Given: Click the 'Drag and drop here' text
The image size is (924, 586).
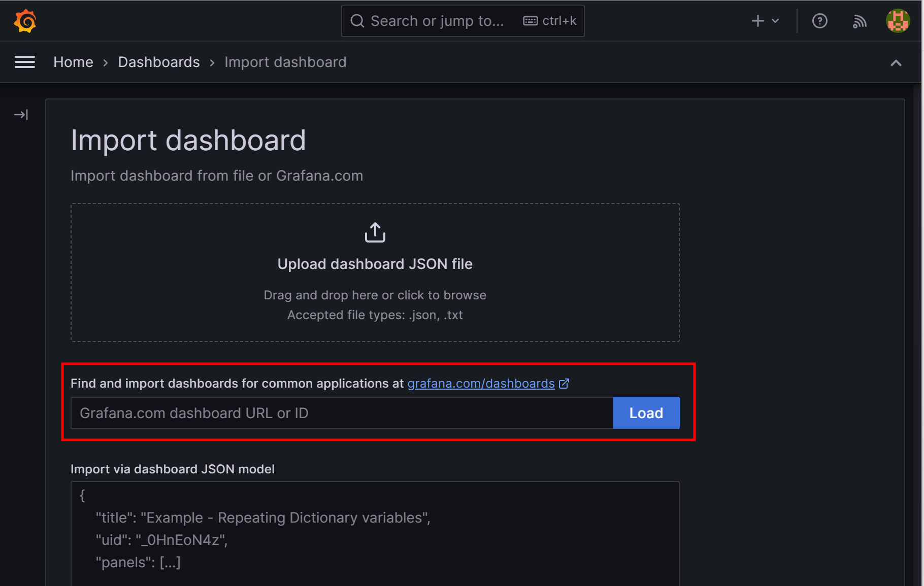Looking at the screenshot, I should click(x=375, y=295).
